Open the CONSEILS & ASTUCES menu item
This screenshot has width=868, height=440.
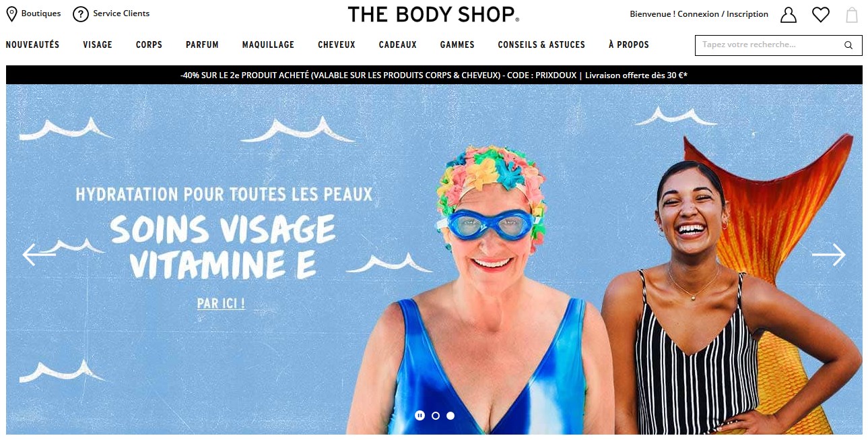[x=541, y=45]
